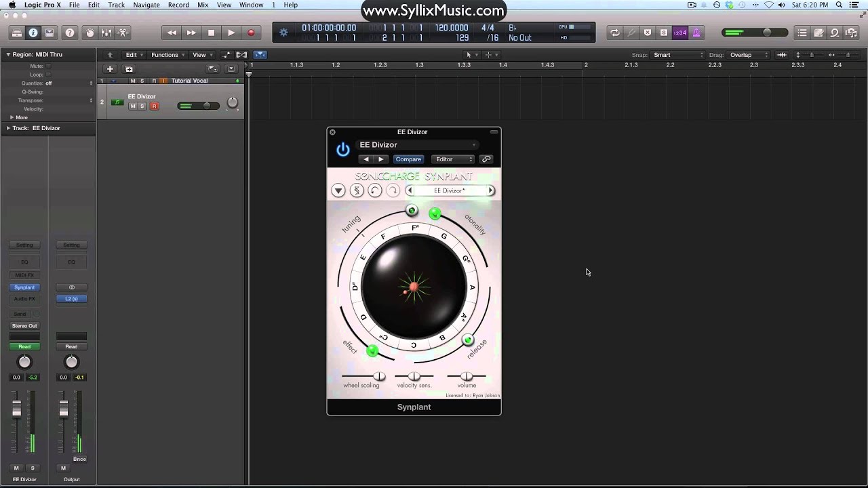Mute the EE Divizor track header
This screenshot has width=868, height=488.
click(133, 106)
